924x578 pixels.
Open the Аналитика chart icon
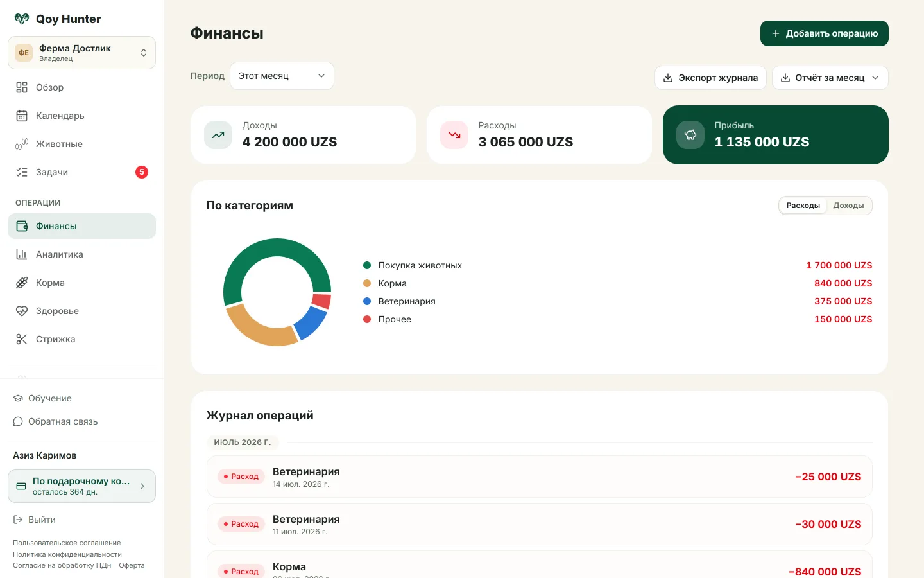pos(22,254)
